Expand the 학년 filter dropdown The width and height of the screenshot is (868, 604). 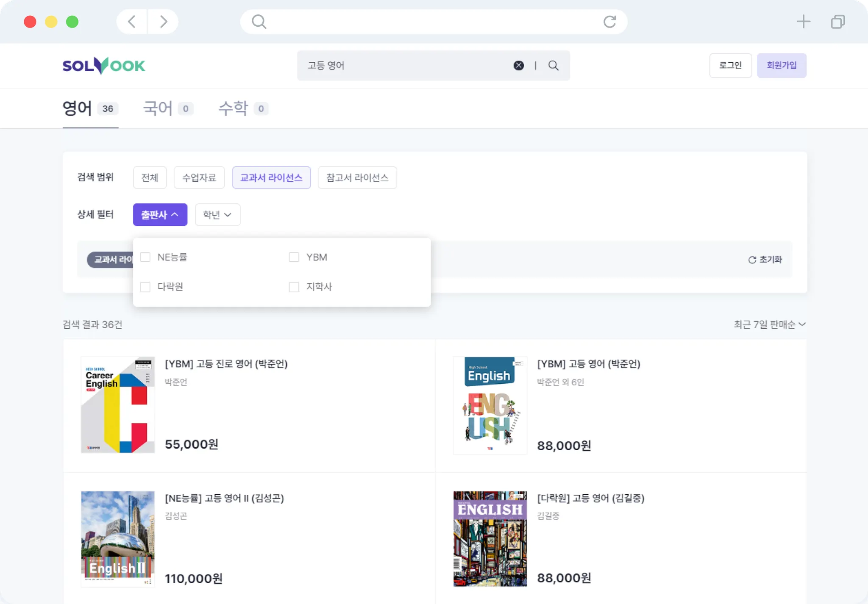pos(217,215)
